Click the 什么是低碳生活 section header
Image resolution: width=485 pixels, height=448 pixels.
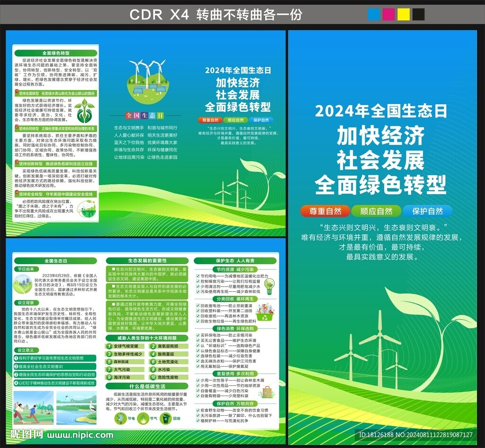147,386
